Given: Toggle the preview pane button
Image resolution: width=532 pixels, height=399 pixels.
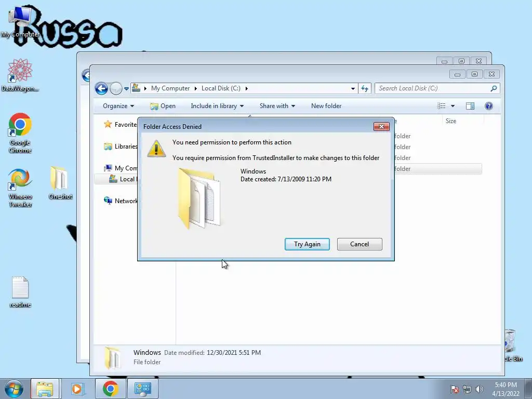Looking at the screenshot, I should pyautogui.click(x=470, y=106).
